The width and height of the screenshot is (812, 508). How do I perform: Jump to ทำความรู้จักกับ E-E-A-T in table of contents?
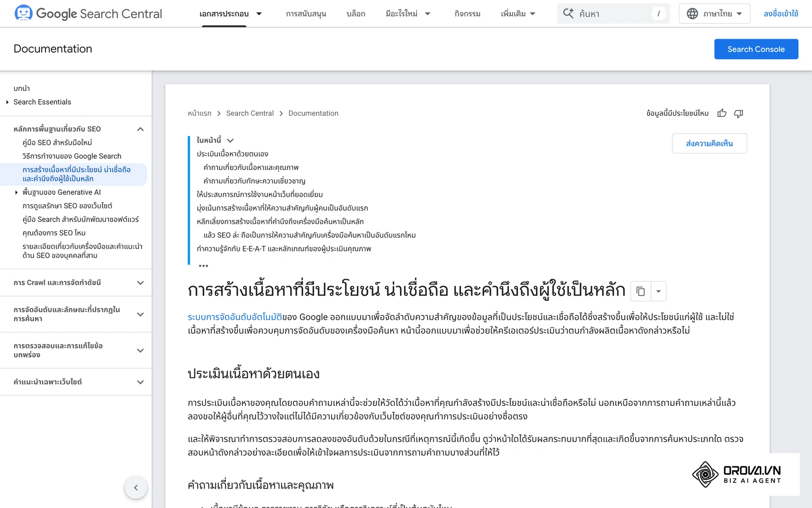coord(284,249)
